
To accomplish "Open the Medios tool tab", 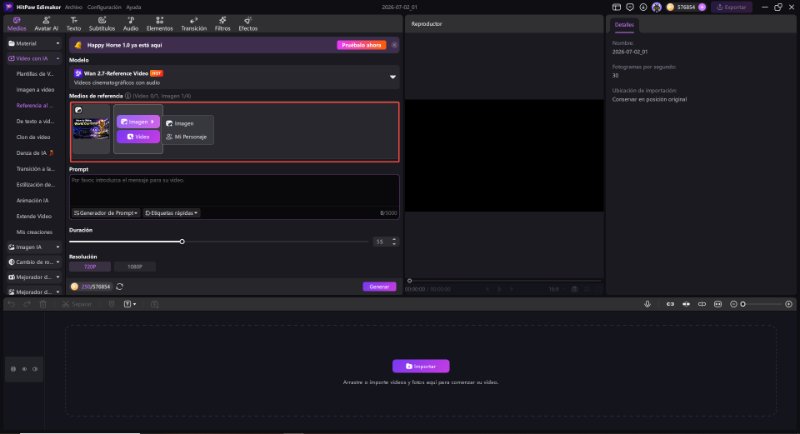I will click(16, 24).
